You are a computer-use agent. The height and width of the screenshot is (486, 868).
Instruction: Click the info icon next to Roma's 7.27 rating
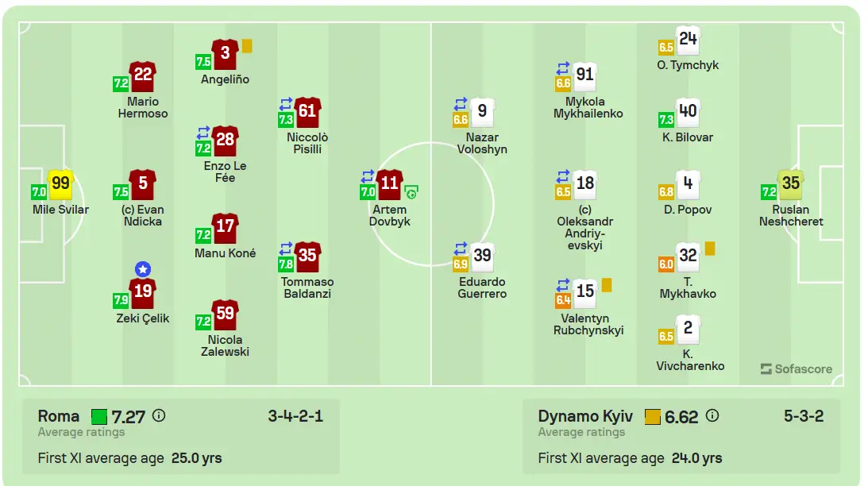coord(159,415)
